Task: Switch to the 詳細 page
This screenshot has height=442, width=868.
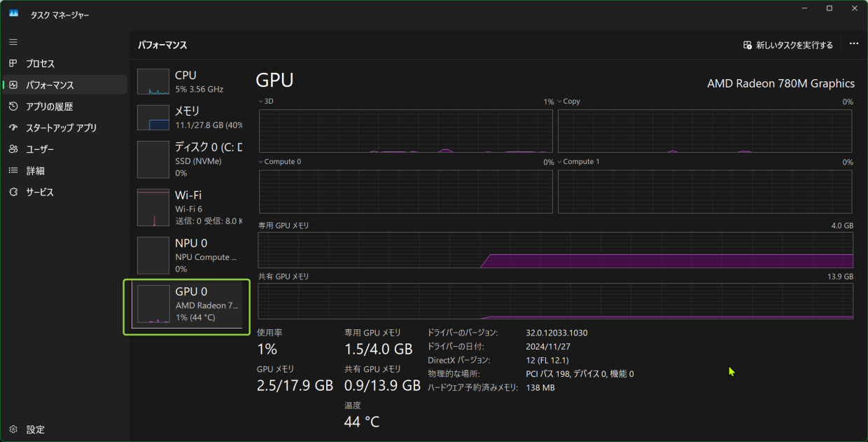Action: [65, 171]
